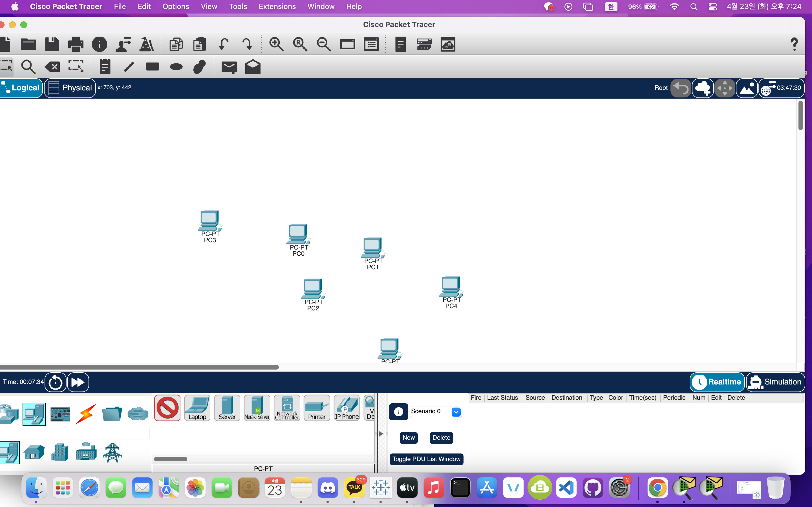The height and width of the screenshot is (507, 812).
Task: Switch to Simulation mode
Action: tap(775, 382)
